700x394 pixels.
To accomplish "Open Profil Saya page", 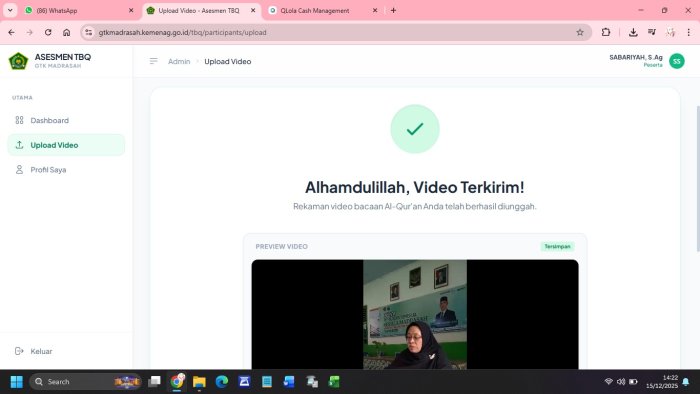I will (x=66, y=170).
